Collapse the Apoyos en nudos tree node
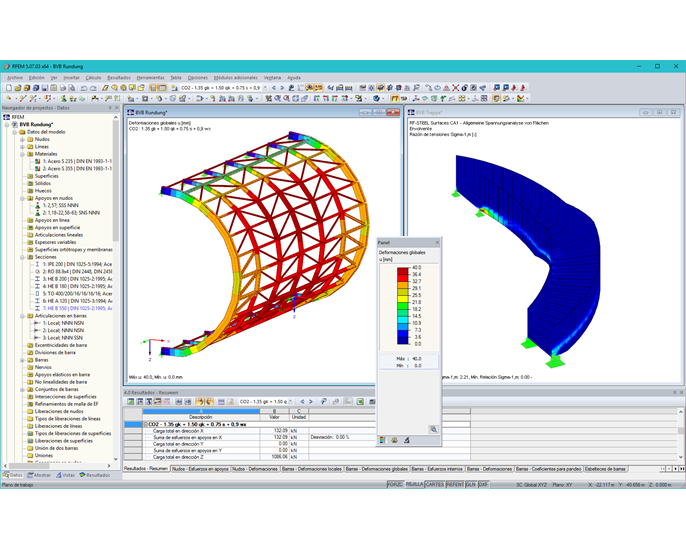The height and width of the screenshot is (549, 686). [22, 198]
